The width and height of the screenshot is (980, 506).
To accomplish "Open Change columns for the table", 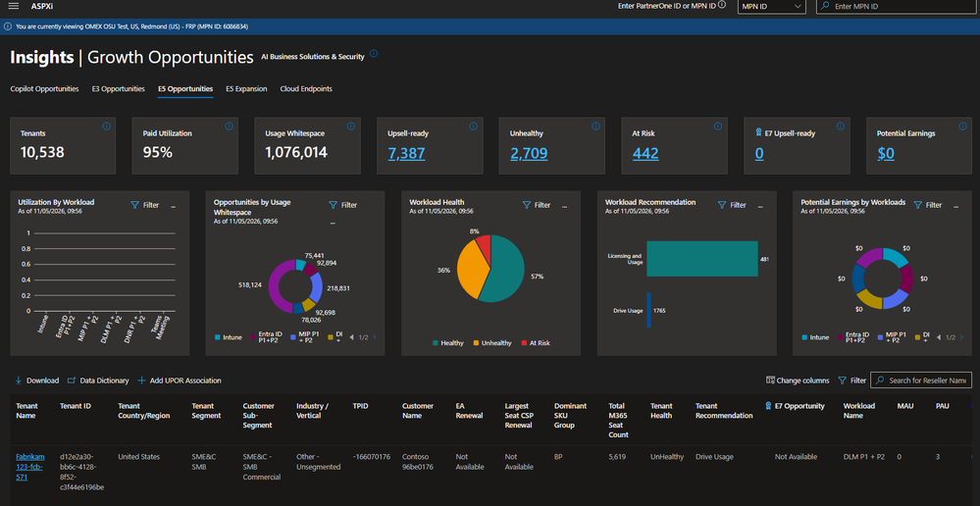I will coord(798,380).
